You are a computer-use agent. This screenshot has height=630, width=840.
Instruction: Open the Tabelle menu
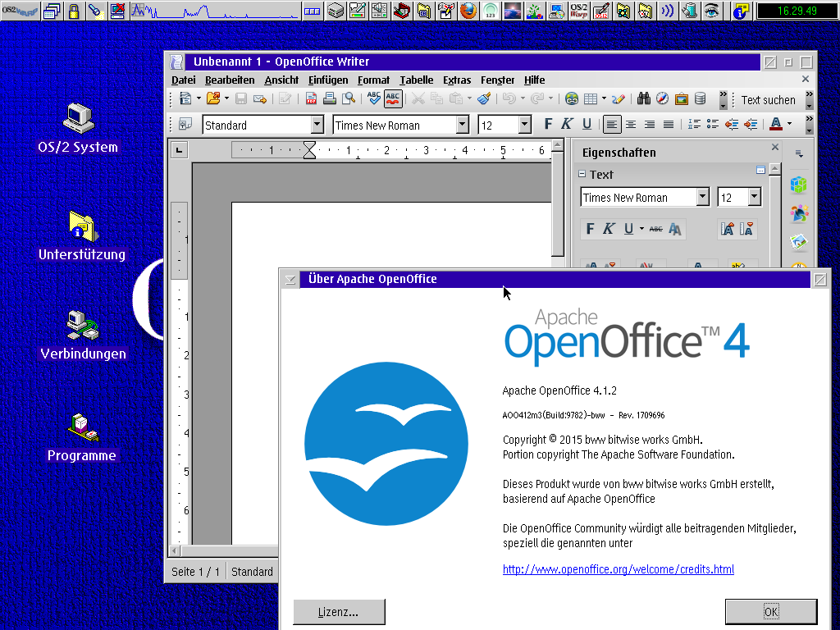tap(416, 80)
